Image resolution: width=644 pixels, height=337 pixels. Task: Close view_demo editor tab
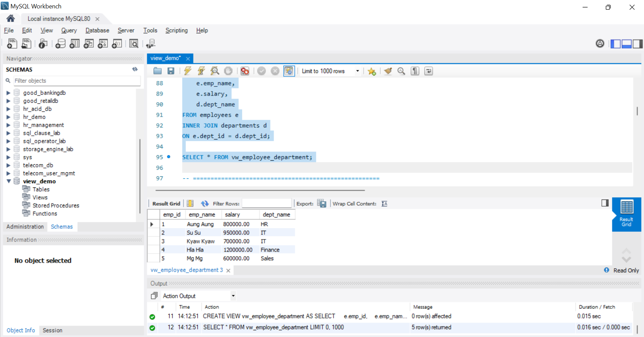(188, 58)
